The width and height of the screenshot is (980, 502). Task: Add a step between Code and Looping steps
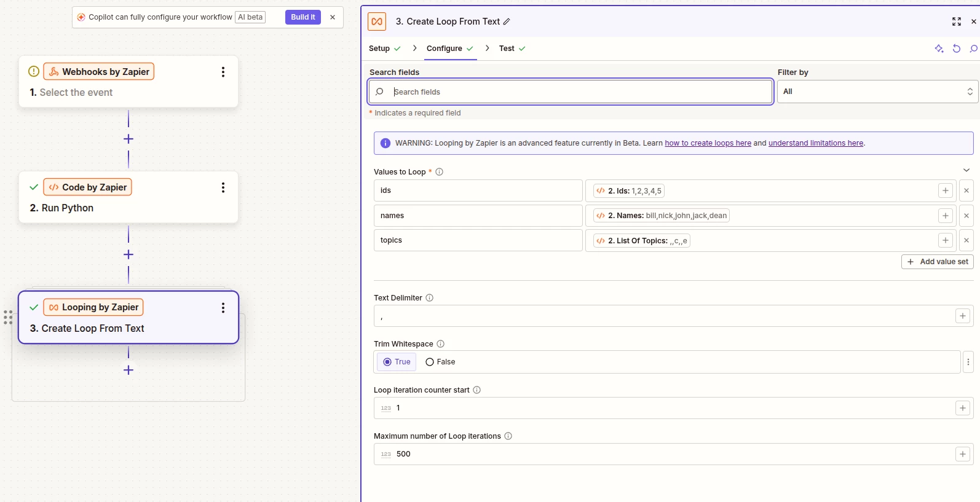pos(128,254)
